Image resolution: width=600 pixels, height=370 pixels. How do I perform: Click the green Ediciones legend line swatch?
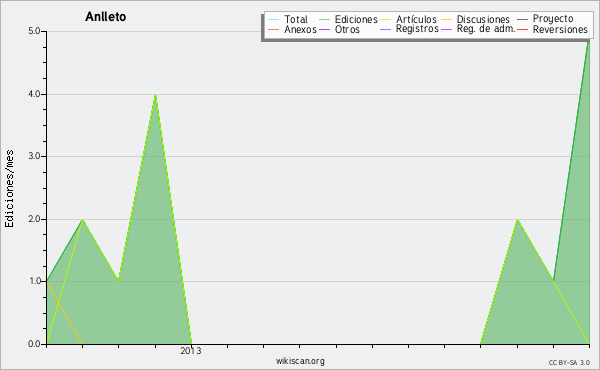click(324, 20)
